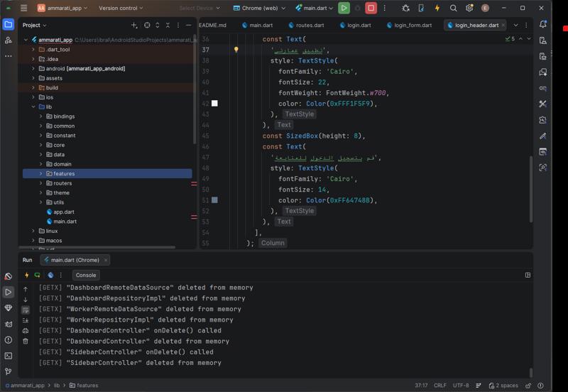Toggle soft-wrap in the console
568x392 pixels.
(x=26, y=310)
